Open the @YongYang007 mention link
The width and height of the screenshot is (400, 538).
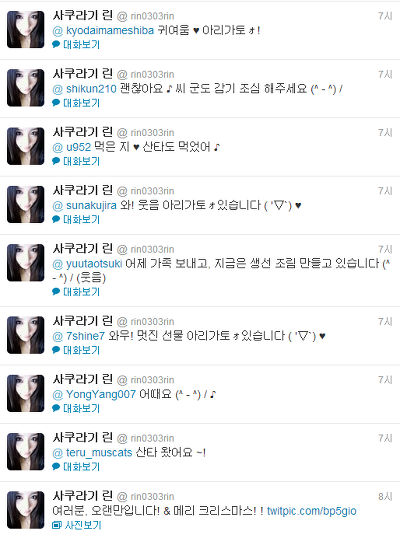(94, 394)
